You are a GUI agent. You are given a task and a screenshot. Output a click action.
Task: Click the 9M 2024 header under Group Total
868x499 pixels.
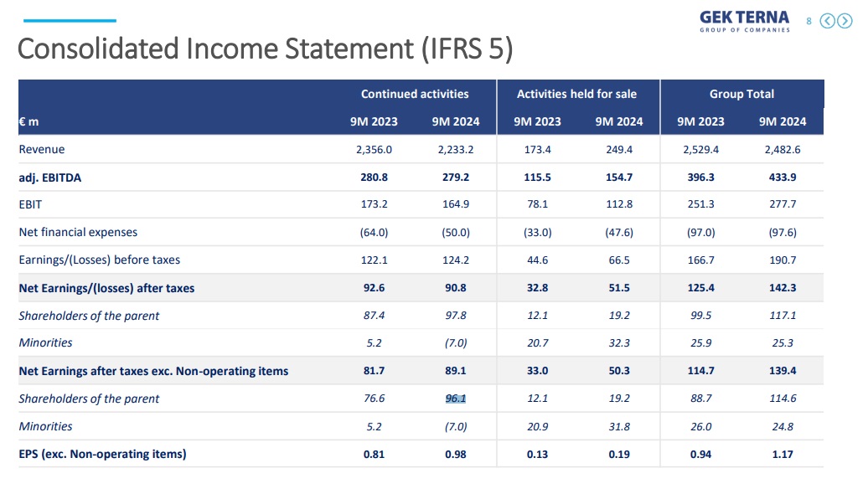[783, 121]
